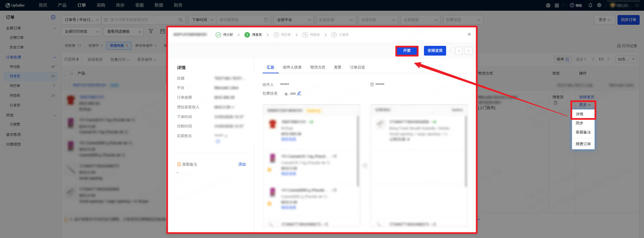644x238 pixels.
Task: Open the 查看筛选模板 dropdown
Action: 124,31
